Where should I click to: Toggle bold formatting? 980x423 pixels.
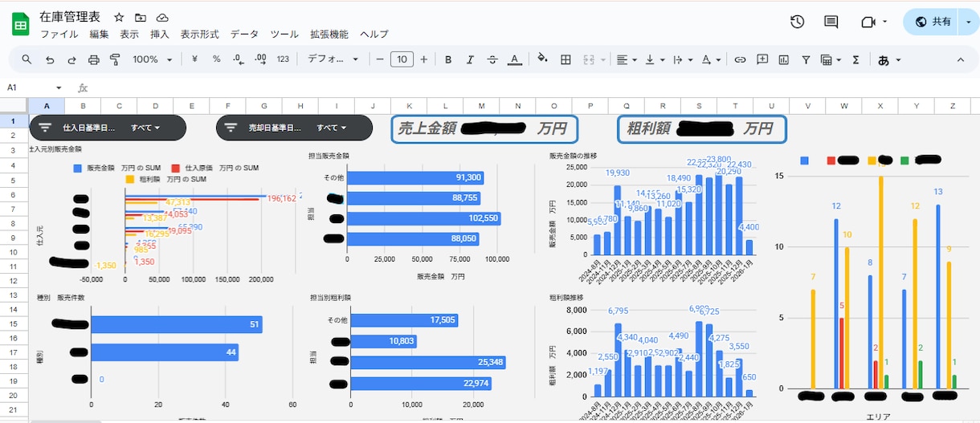click(448, 59)
